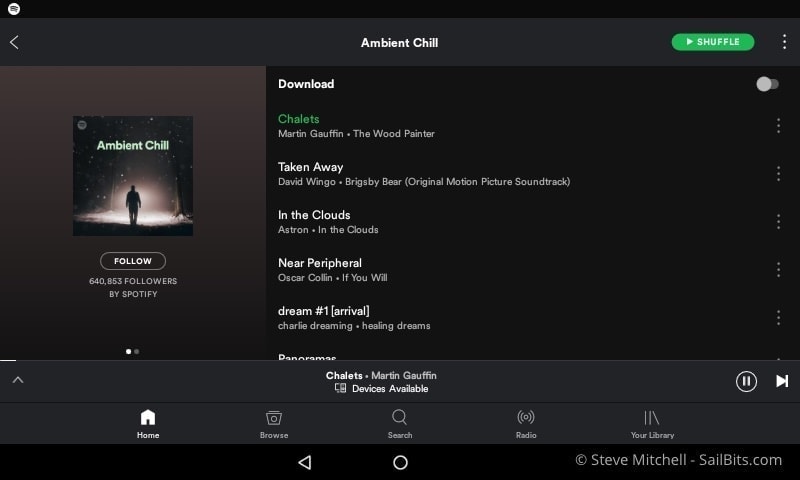Switch to the Search tab
This screenshot has width=800, height=480.
tap(400, 424)
